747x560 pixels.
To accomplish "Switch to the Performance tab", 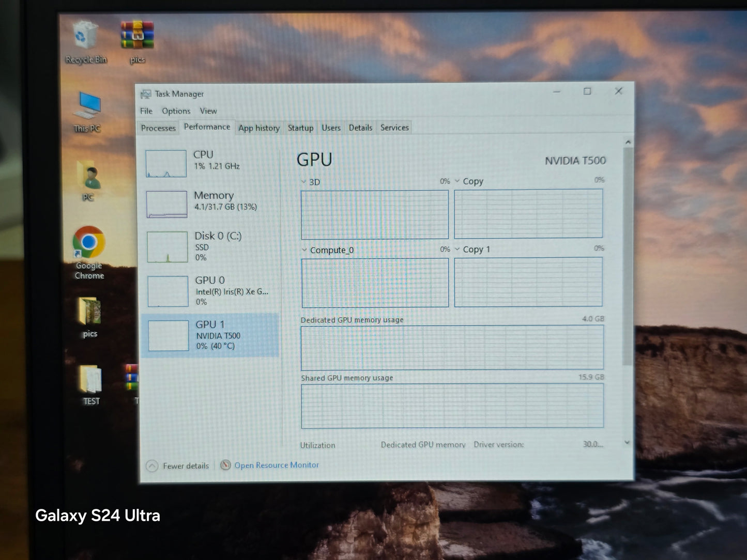I will click(x=207, y=127).
